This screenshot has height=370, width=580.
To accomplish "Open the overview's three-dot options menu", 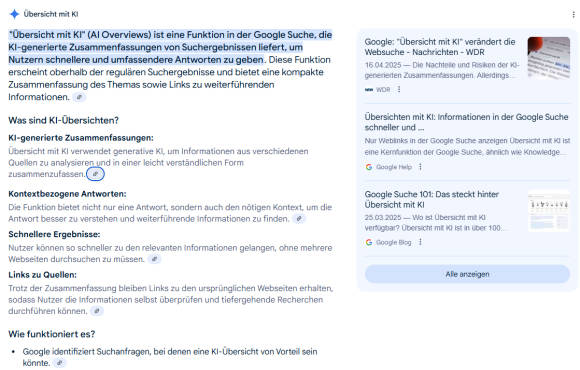I will (x=573, y=14).
